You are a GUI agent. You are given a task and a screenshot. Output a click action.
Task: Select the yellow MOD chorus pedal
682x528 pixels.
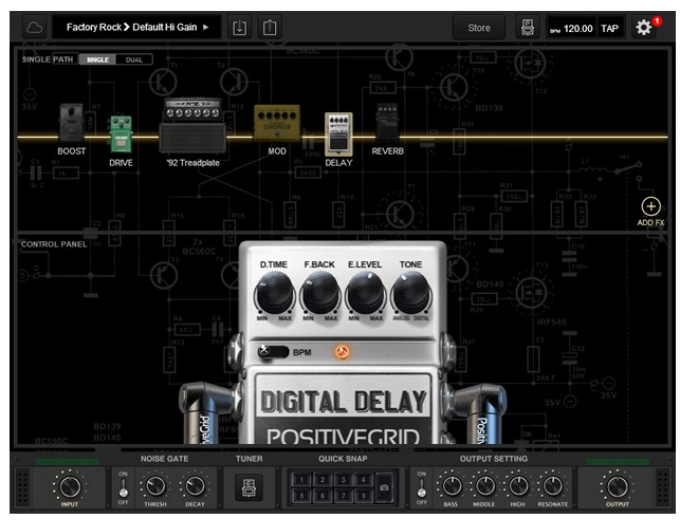pos(277,123)
